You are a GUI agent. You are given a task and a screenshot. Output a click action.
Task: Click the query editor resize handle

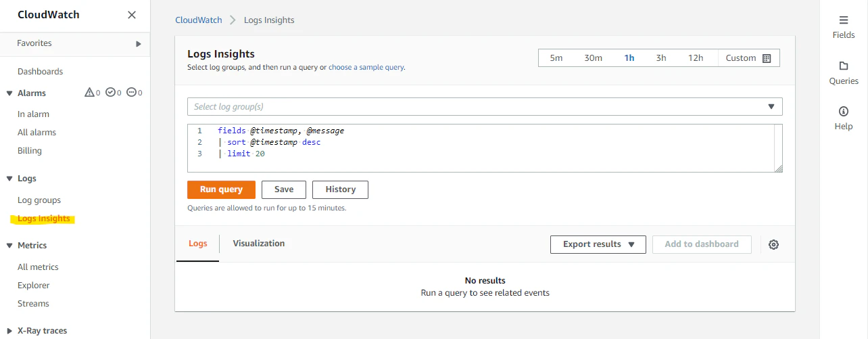[778, 168]
